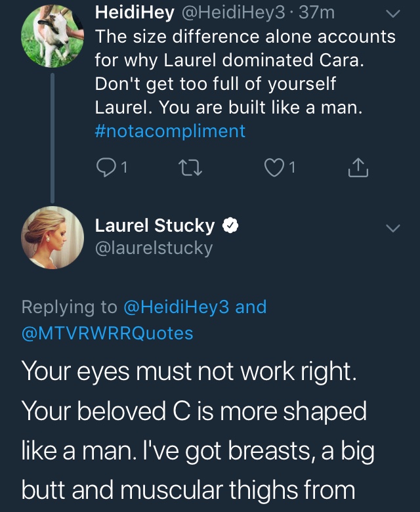Tap the reply count number next to bubble
The height and width of the screenshot is (512, 420).
(x=124, y=167)
